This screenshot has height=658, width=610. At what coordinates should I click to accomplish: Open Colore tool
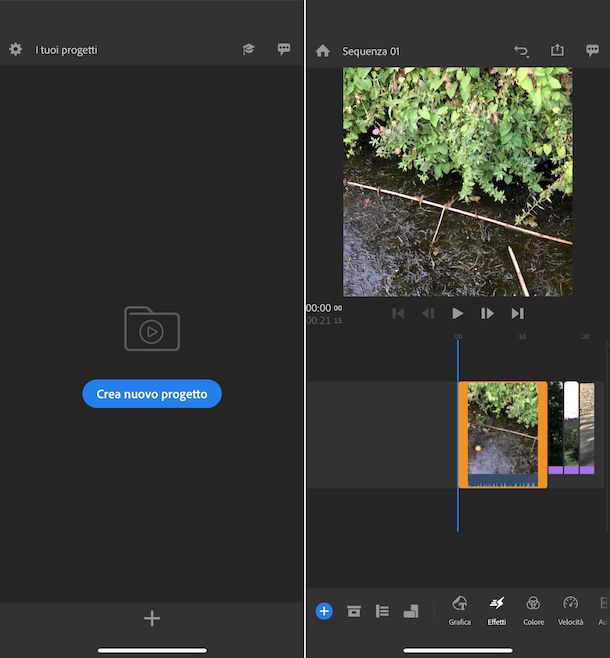[533, 611]
